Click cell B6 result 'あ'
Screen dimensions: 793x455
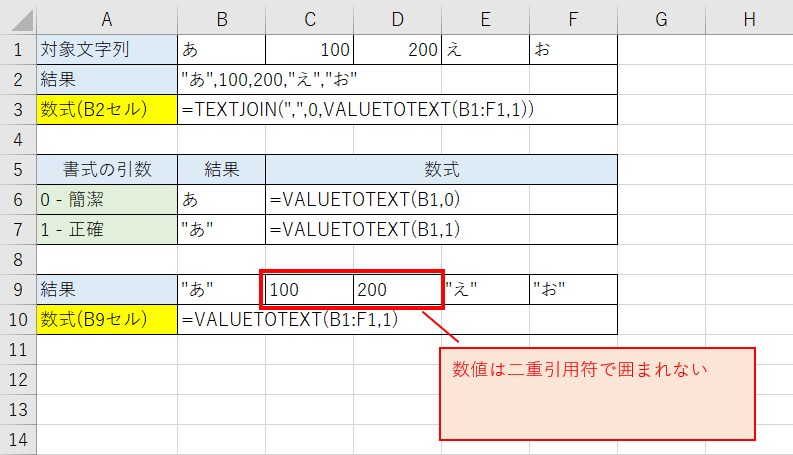pos(222,199)
